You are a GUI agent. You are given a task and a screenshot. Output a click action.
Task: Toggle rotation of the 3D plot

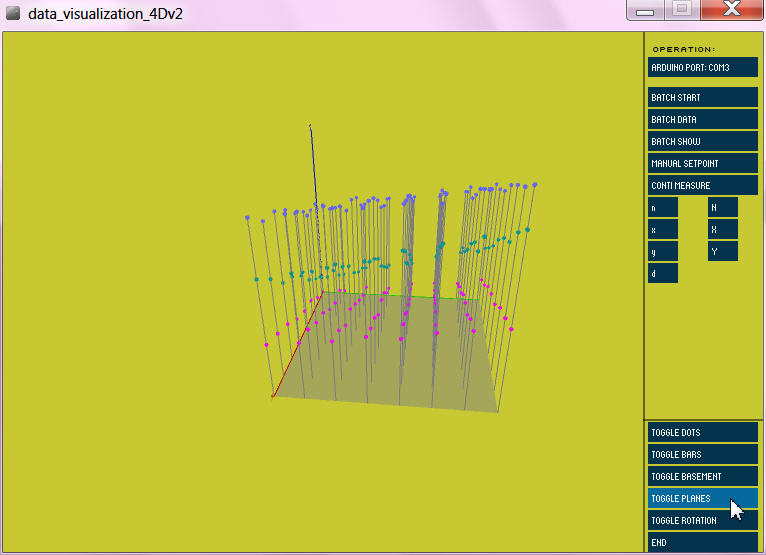[702, 520]
